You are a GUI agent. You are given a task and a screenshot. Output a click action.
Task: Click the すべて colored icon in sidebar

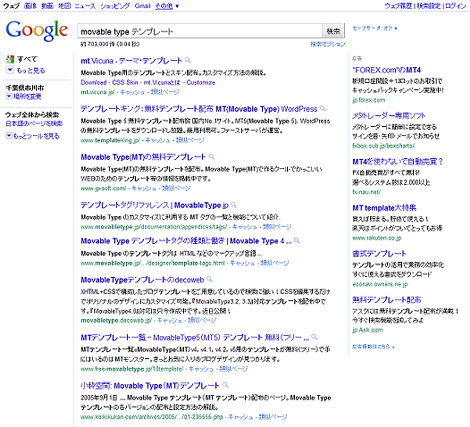point(10,59)
